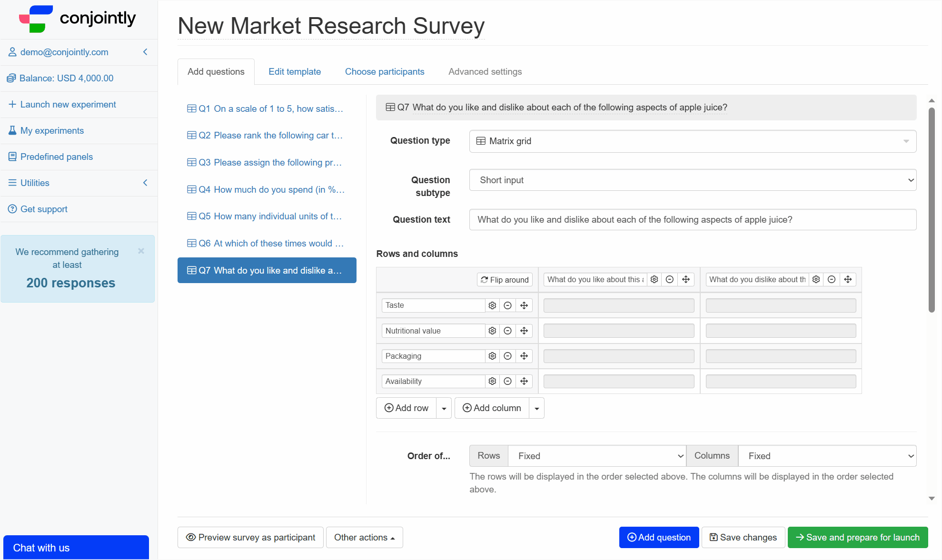Open the Other actions menu

365,538
